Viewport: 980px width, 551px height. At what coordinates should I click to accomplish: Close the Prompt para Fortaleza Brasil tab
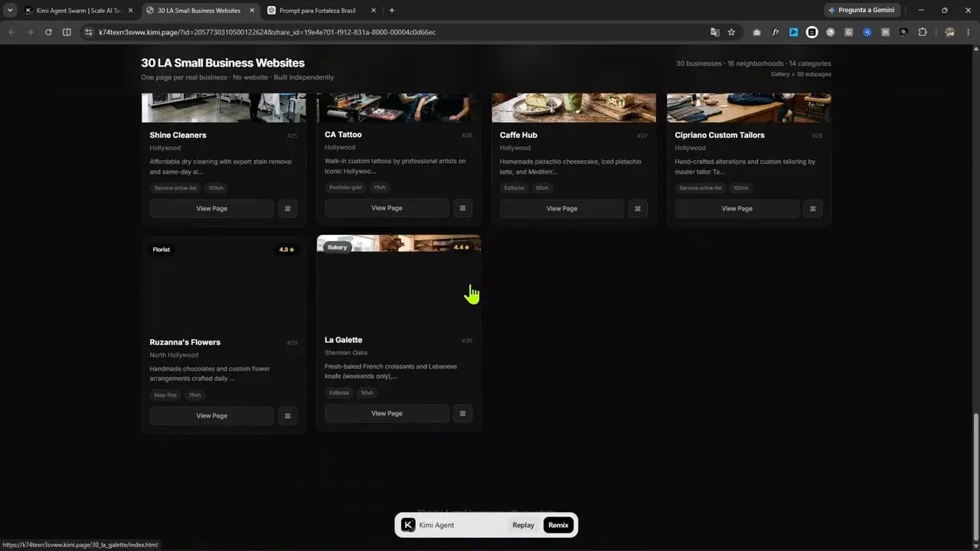click(373, 11)
